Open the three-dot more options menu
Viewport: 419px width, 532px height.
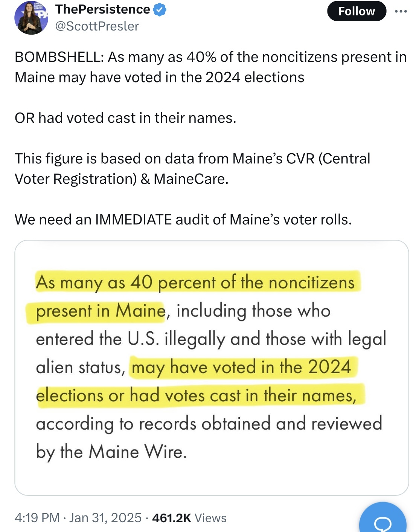pyautogui.click(x=401, y=11)
